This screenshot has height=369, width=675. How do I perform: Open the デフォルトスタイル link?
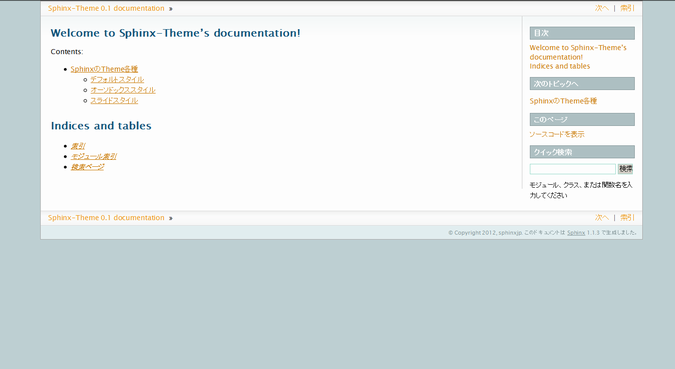(117, 79)
